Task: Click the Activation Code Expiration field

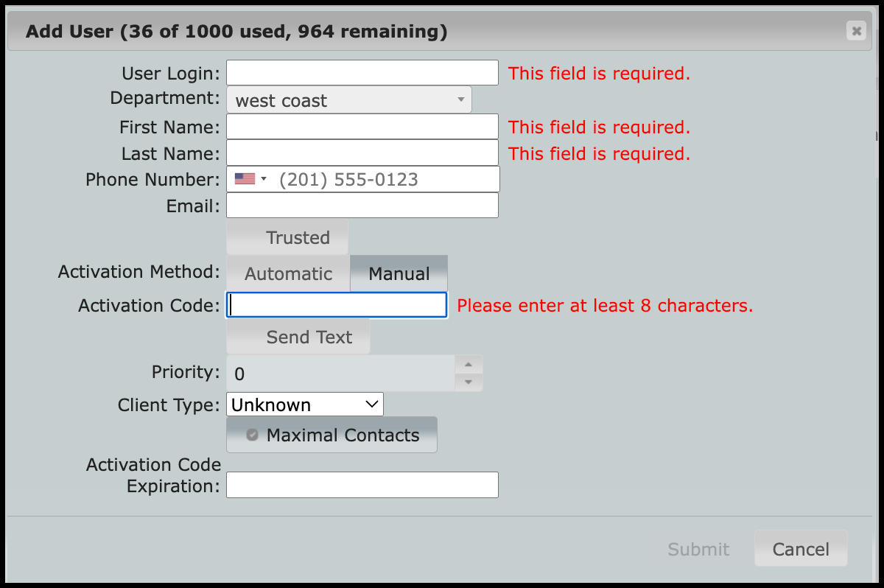Action: coord(362,485)
